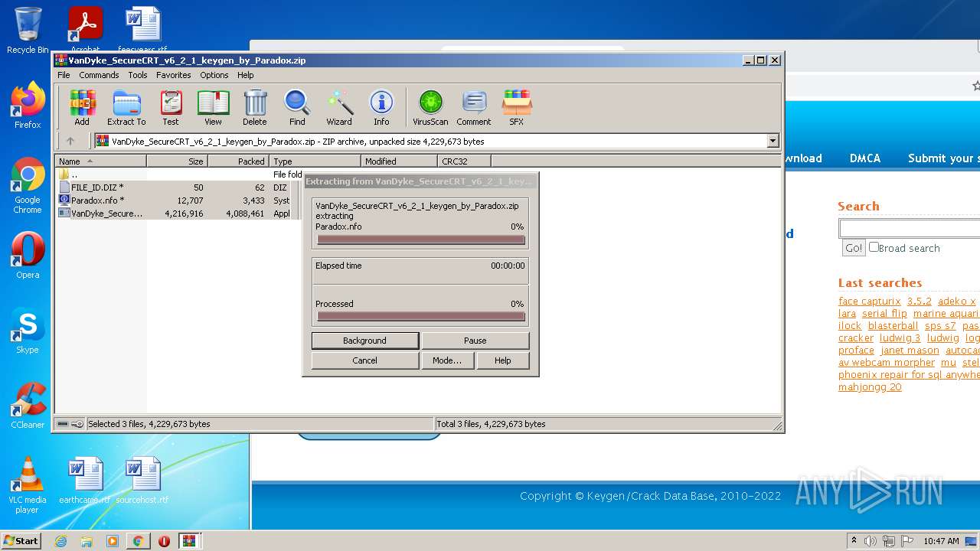Show hidden tray icons arrow

[854, 541]
